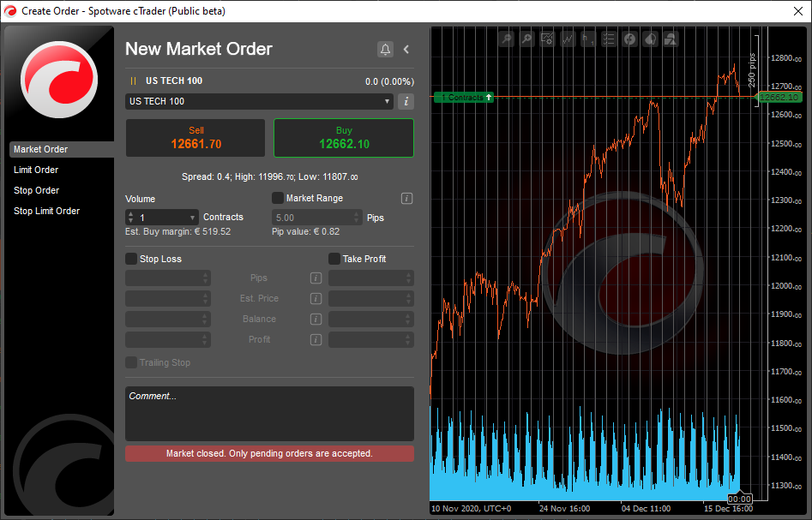Image resolution: width=812 pixels, height=520 pixels.
Task: Click the price alert bell icon
Action: 385,49
